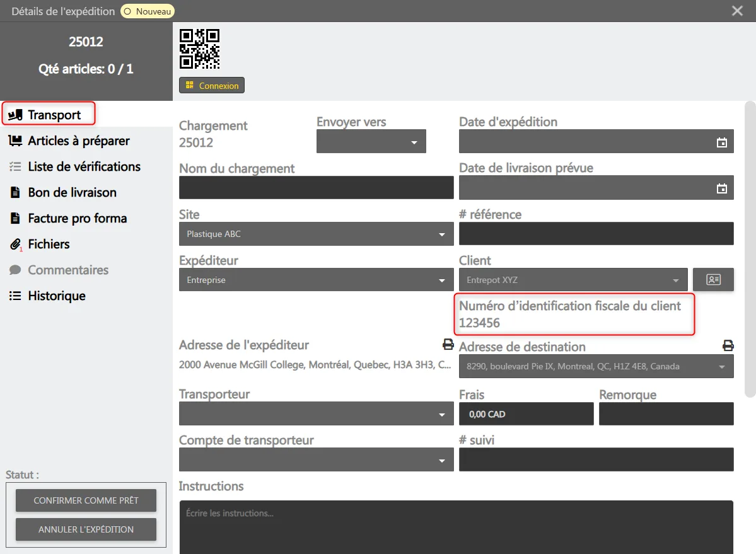Expand the Envoyer vers dropdown
756x554 pixels.
point(371,142)
